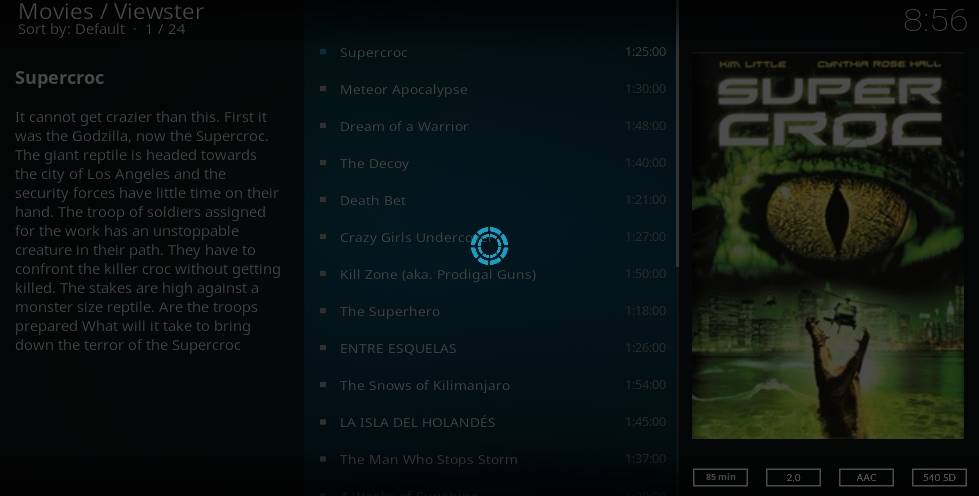Open The Superhero movie
Image resolution: width=979 pixels, height=496 pixels.
point(490,311)
